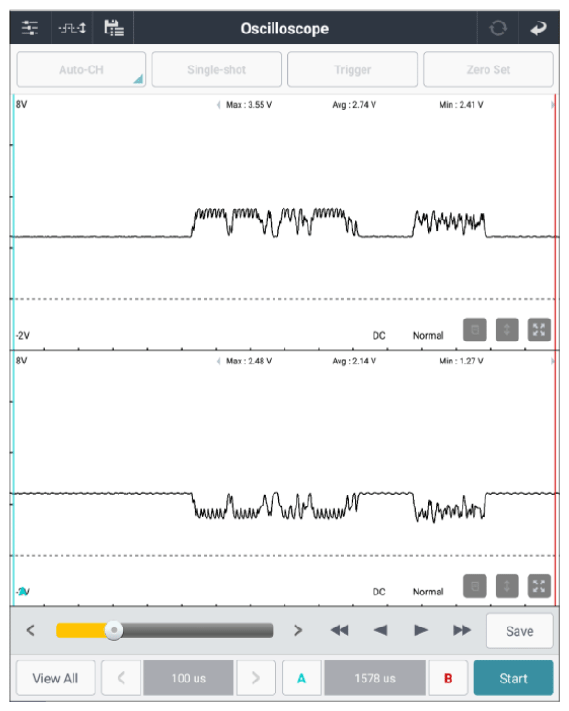
Task: Open the Auto-CH dropdown
Action: pos(81,69)
